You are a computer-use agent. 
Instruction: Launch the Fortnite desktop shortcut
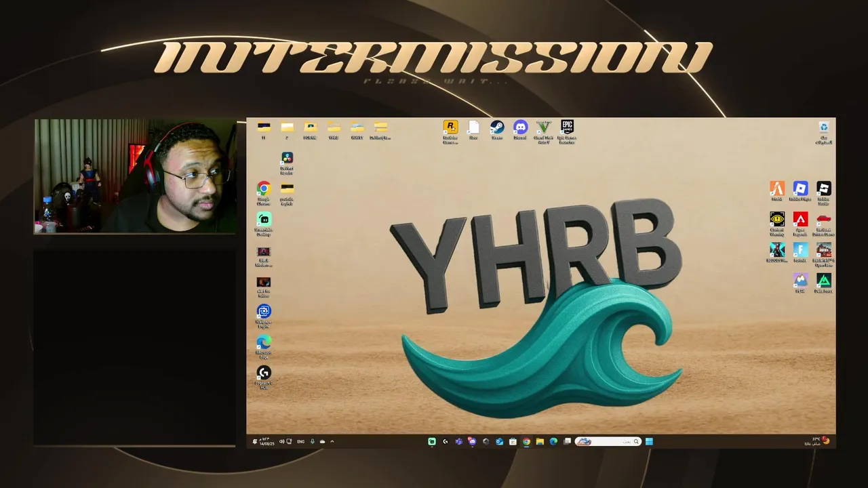800,253
